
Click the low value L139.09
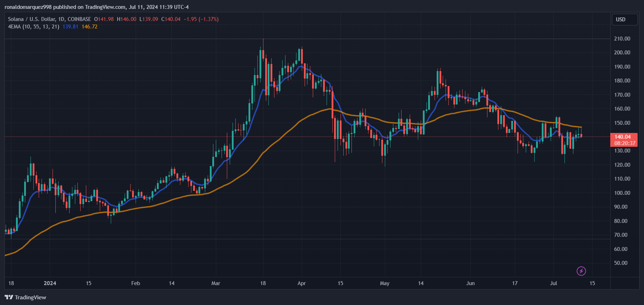(149, 19)
